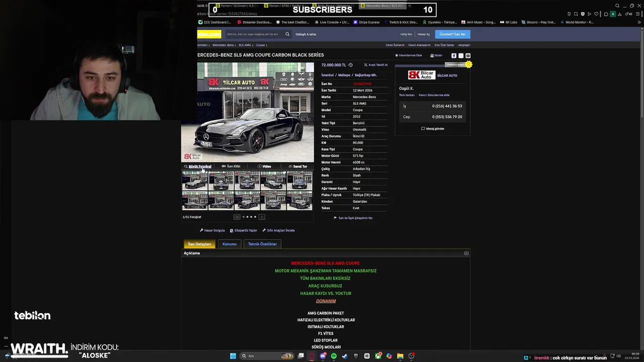
Task: Click the Maltepe location link
Action: pyautogui.click(x=344, y=75)
